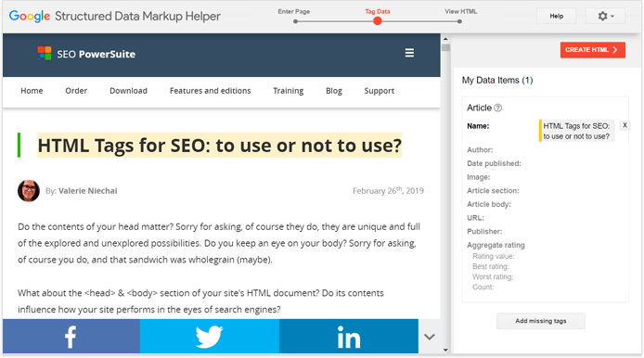Click the Rating value label

click(494, 256)
